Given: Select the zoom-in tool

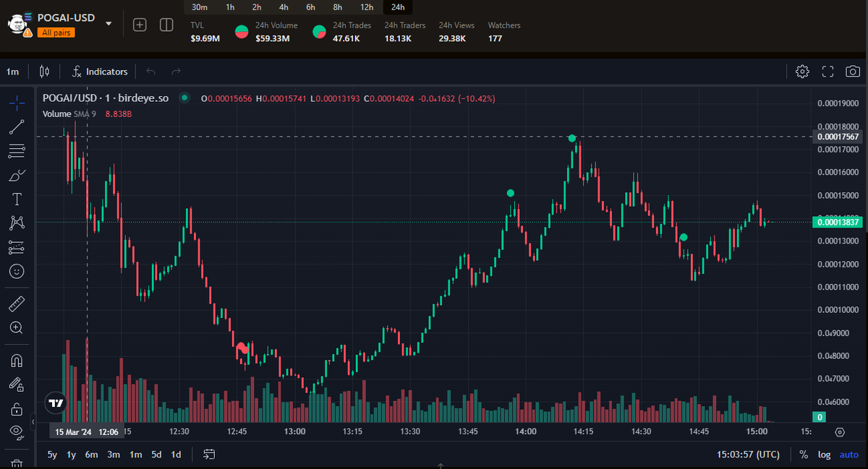Looking at the screenshot, I should coord(16,327).
